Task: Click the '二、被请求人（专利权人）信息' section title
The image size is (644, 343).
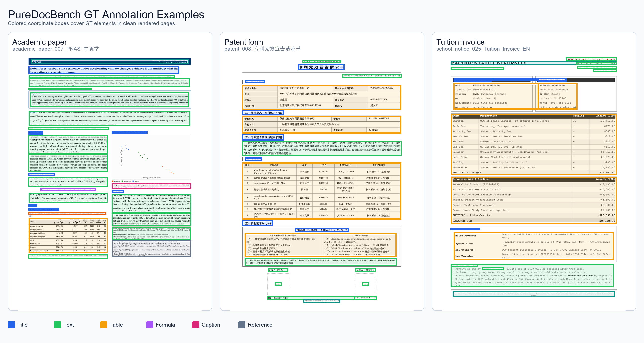Action: coord(263,112)
